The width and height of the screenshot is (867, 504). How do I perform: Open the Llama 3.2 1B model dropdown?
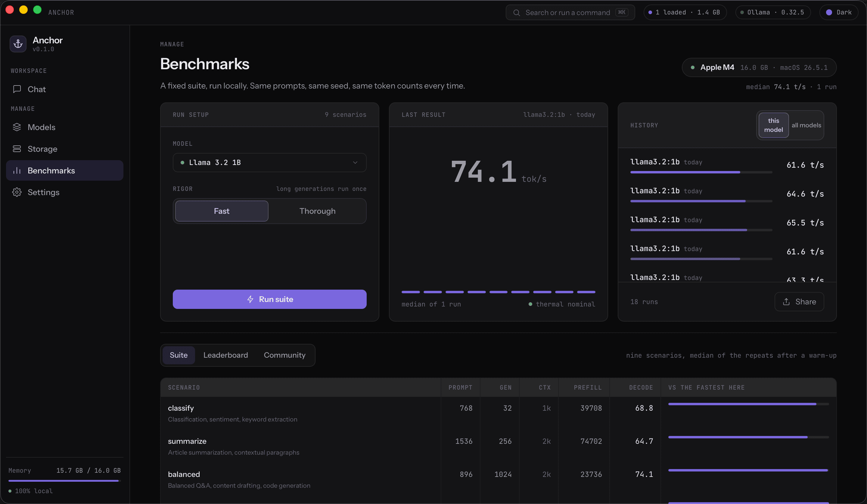pyautogui.click(x=269, y=162)
